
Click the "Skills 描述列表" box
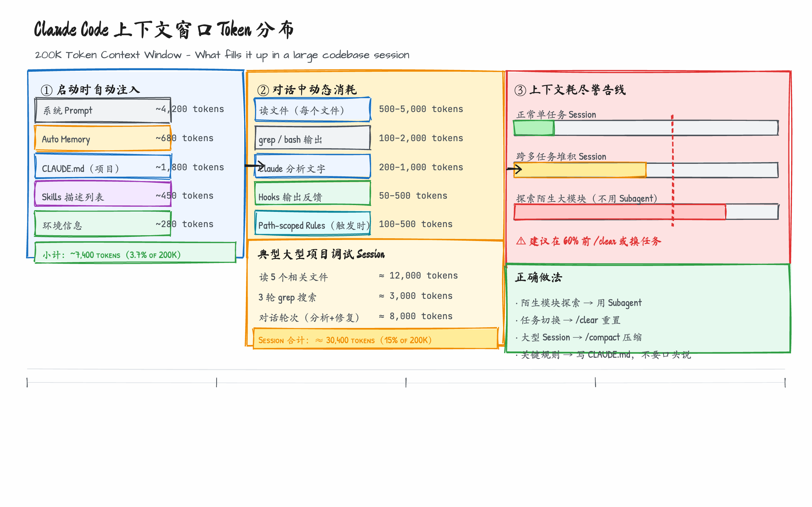pos(103,194)
